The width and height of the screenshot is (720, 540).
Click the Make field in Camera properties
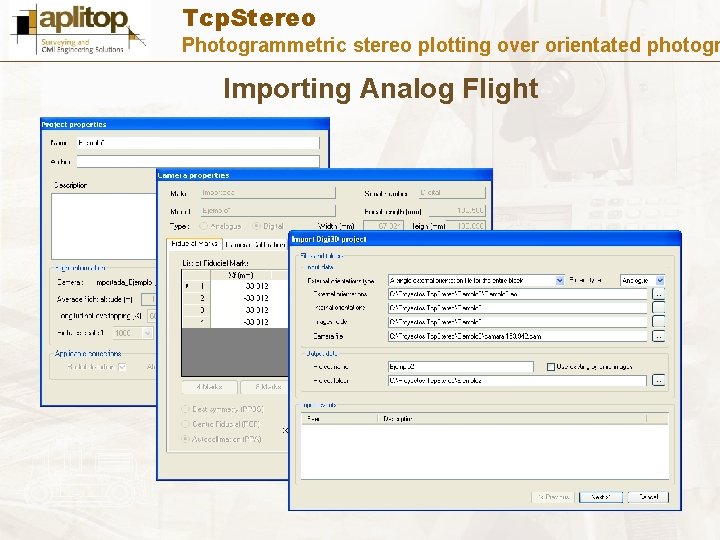(268, 193)
